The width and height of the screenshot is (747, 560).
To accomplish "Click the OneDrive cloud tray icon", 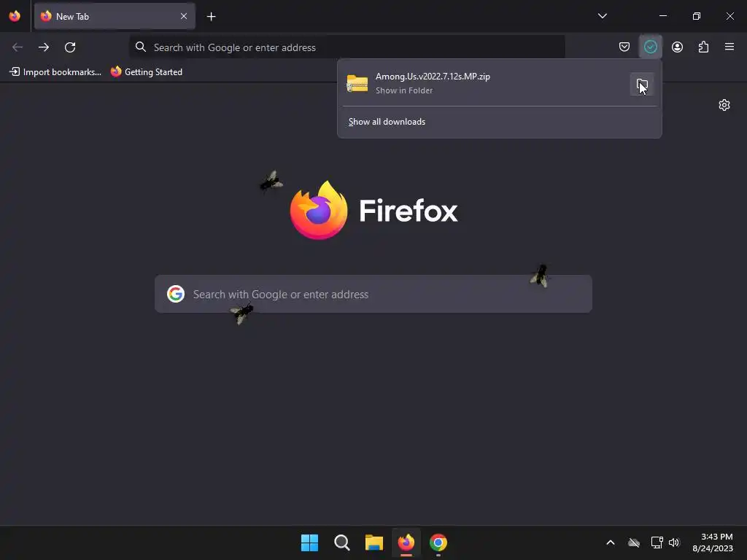I will coord(634,542).
